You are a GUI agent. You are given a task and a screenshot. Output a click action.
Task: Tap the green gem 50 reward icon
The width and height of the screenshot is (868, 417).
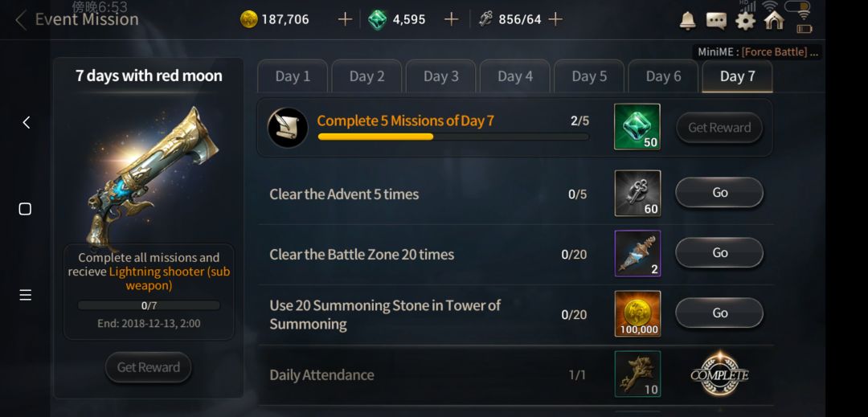pos(637,127)
